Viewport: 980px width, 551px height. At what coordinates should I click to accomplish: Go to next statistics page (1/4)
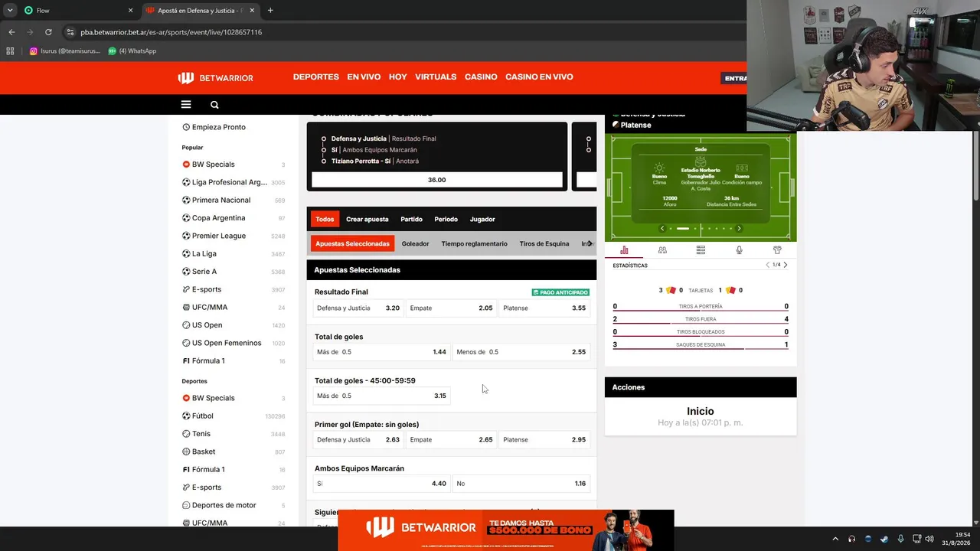785,265
